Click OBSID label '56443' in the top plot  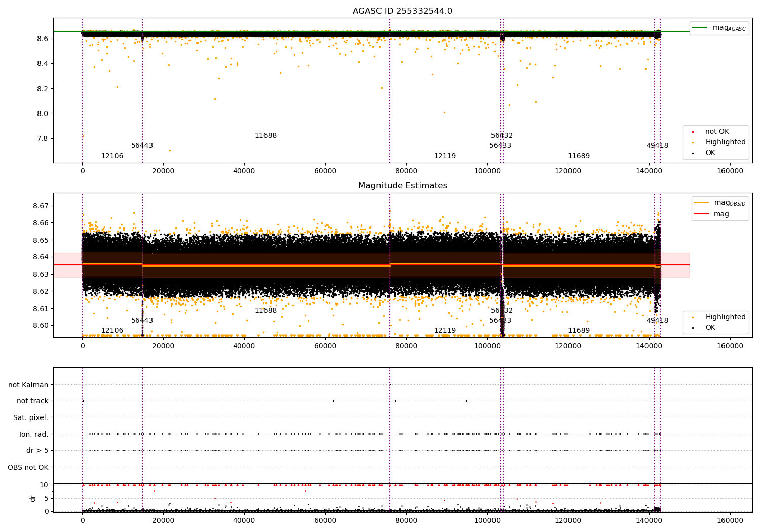(142, 146)
